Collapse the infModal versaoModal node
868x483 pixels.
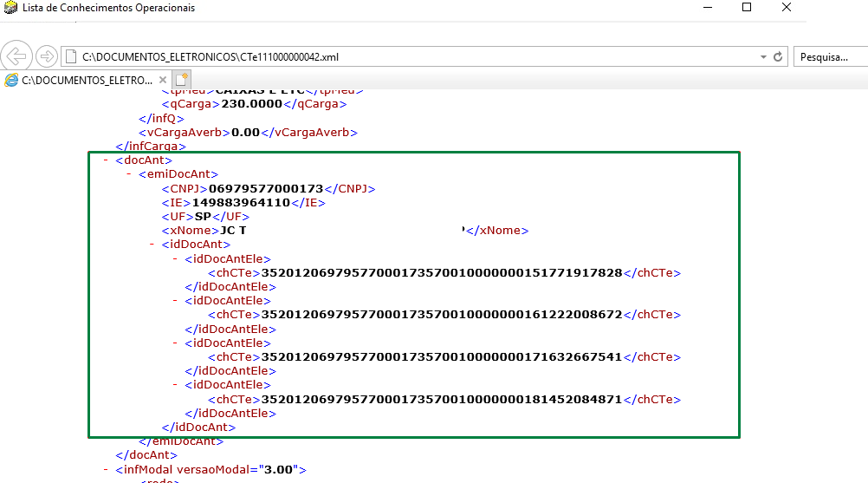tap(106, 470)
